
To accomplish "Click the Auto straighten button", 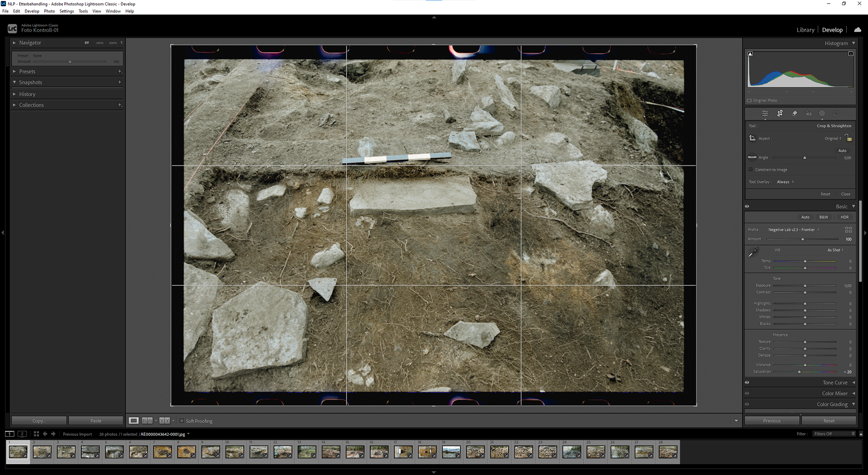I will pos(842,151).
